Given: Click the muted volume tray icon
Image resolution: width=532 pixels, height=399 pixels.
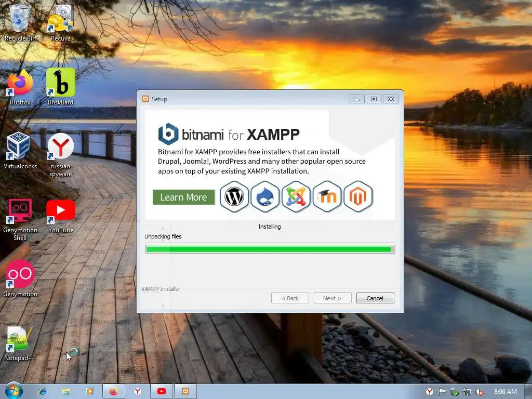Looking at the screenshot, I should (480, 392).
